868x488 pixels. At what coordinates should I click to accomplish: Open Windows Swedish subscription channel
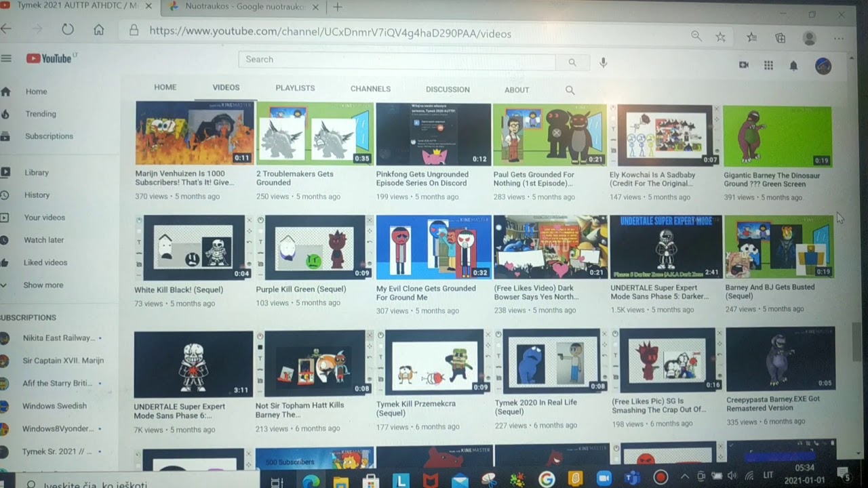(54, 406)
